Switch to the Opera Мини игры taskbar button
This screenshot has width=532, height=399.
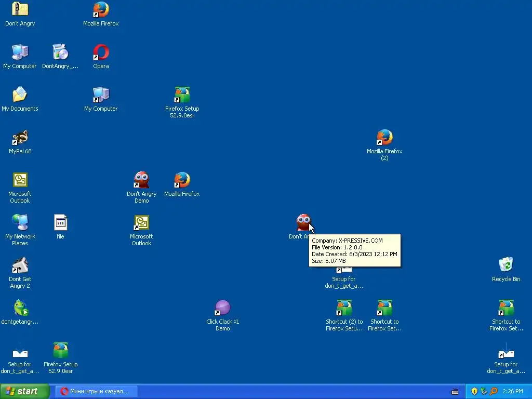point(97,391)
